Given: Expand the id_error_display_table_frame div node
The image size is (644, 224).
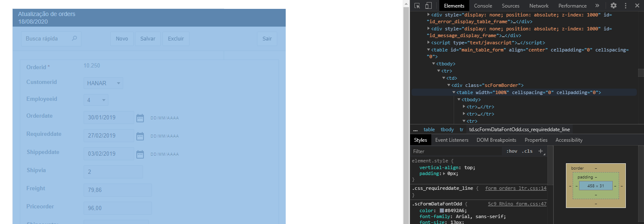Looking at the screenshot, I should pos(429,14).
